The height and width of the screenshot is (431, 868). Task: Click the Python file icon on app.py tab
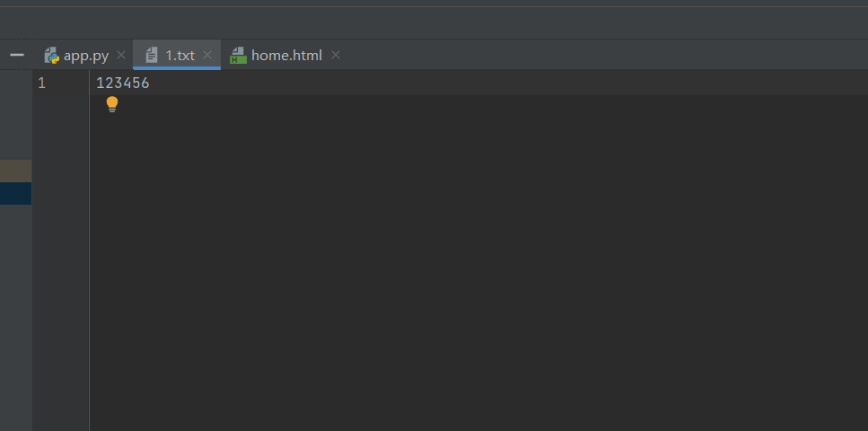pyautogui.click(x=51, y=56)
